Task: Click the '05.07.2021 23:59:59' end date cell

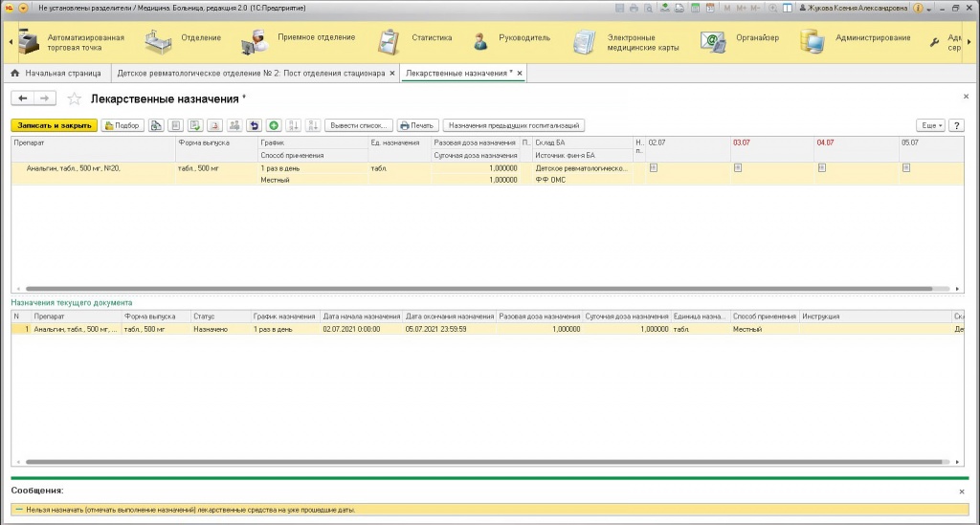Action: point(450,329)
